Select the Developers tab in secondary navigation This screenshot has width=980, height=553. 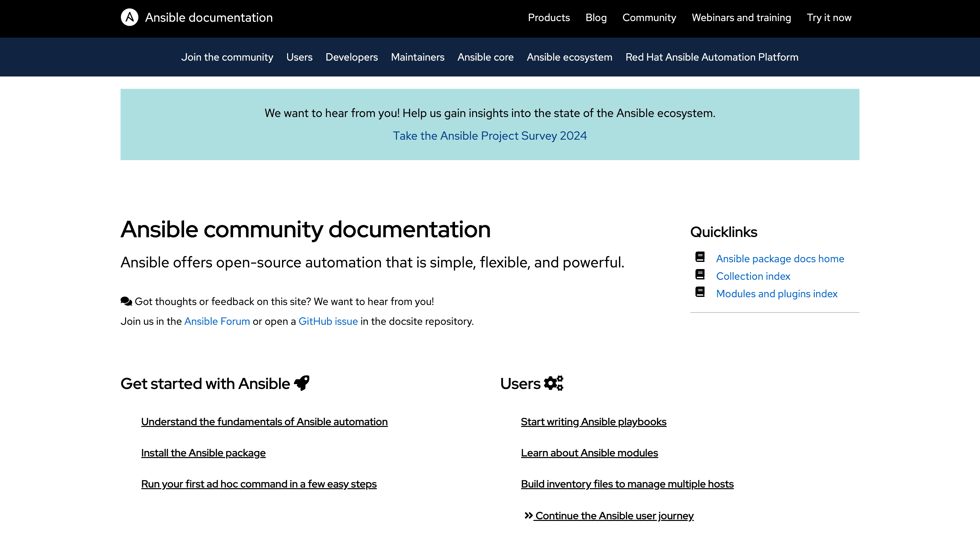[351, 57]
